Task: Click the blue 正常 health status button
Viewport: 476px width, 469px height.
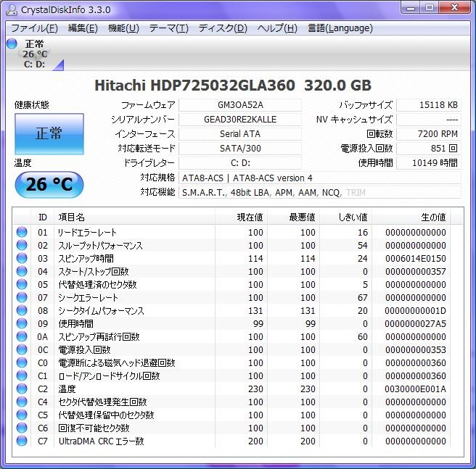Action: click(49, 134)
